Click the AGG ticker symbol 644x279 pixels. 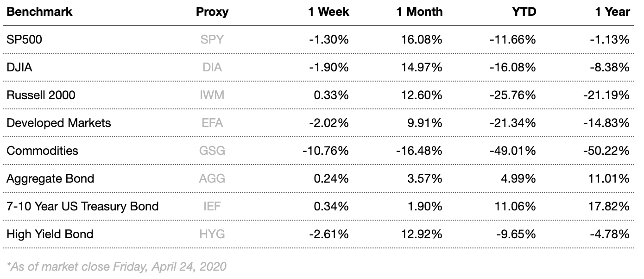[x=212, y=179]
